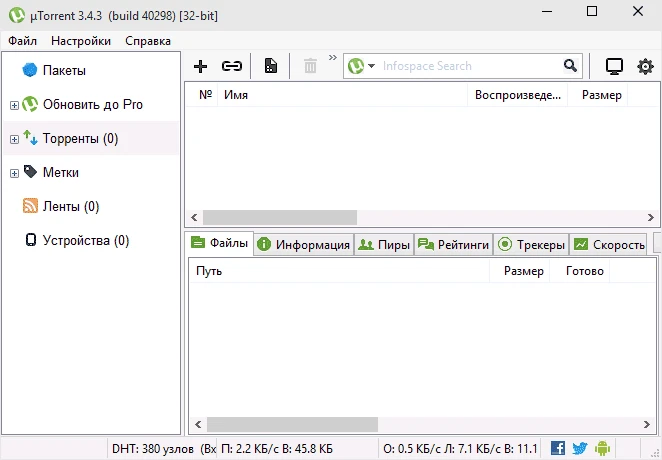Minimize the µTorrent window
Image resolution: width=662 pixels, height=460 pixels.
547,11
